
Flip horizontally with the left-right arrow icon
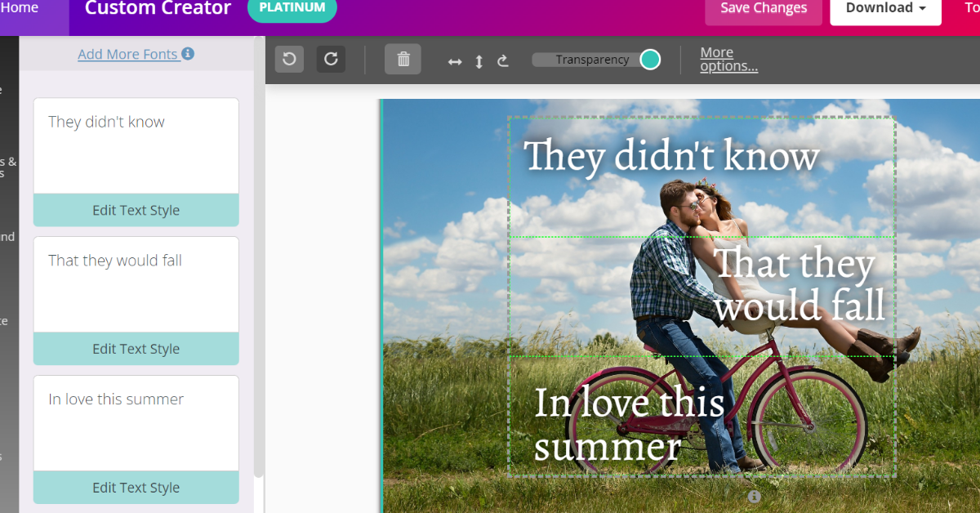coord(455,61)
